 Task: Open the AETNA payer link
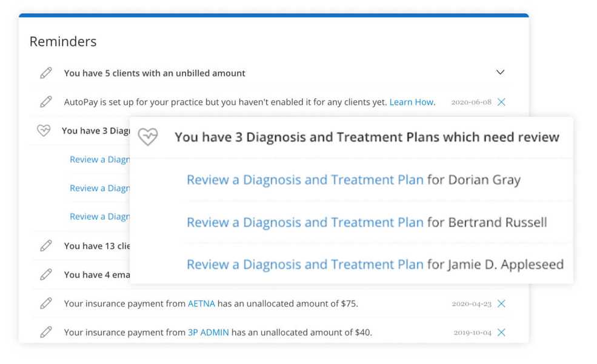pos(201,303)
